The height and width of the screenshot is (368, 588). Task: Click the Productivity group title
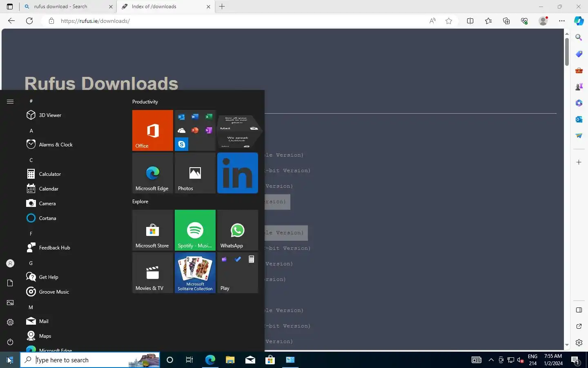[x=145, y=102]
